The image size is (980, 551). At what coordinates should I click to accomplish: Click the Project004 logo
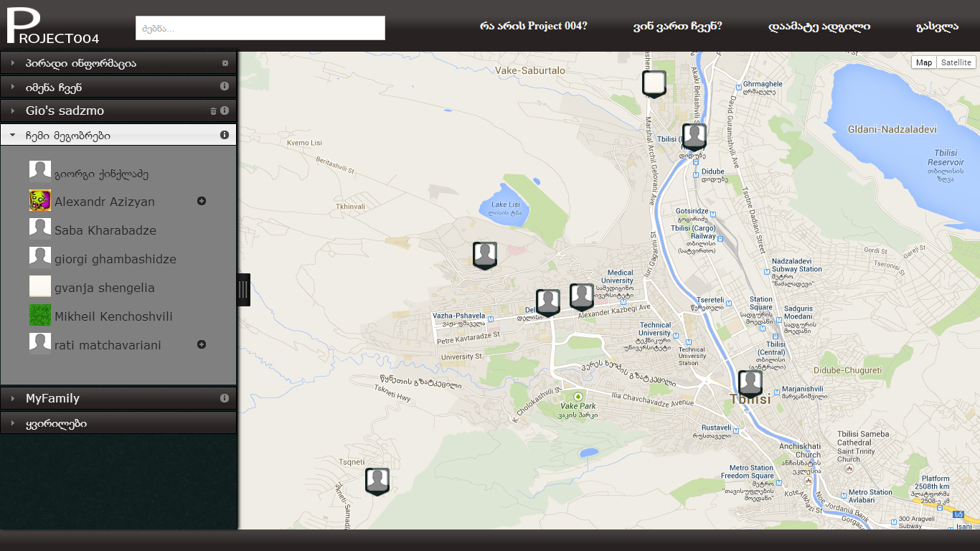click(53, 27)
